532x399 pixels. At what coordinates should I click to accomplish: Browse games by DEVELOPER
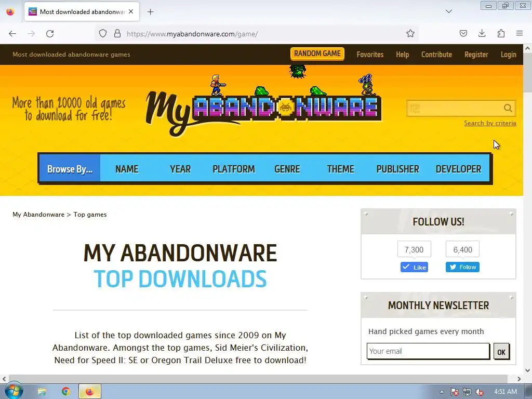point(458,169)
